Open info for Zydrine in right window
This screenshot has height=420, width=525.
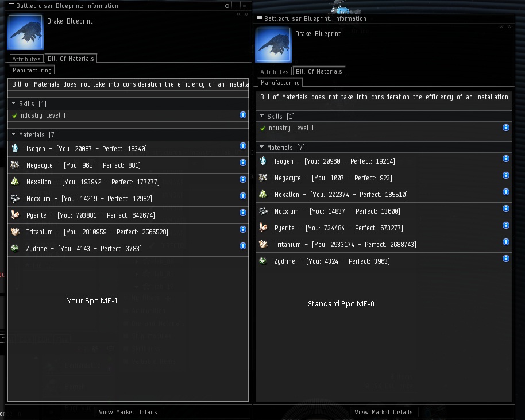pyautogui.click(x=506, y=259)
